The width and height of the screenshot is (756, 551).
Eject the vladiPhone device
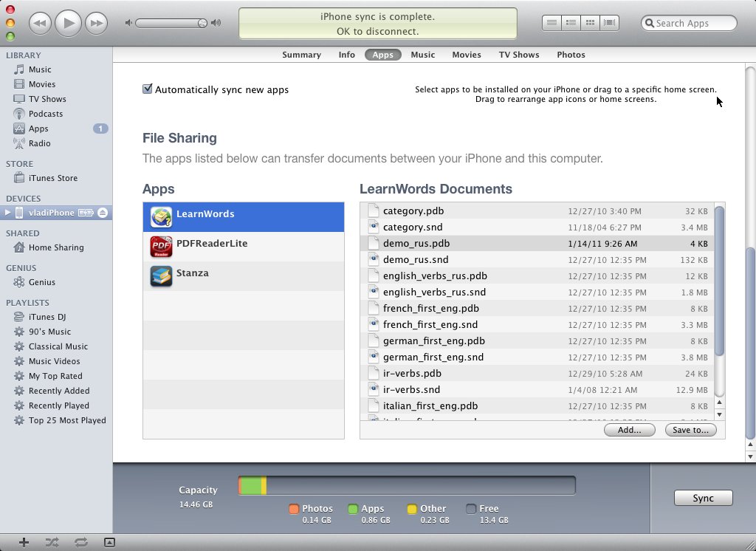(103, 213)
